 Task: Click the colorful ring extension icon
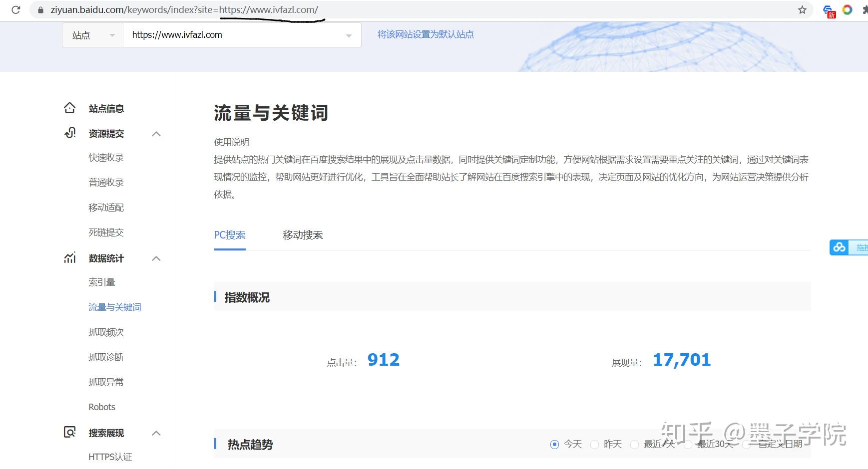[x=847, y=9]
